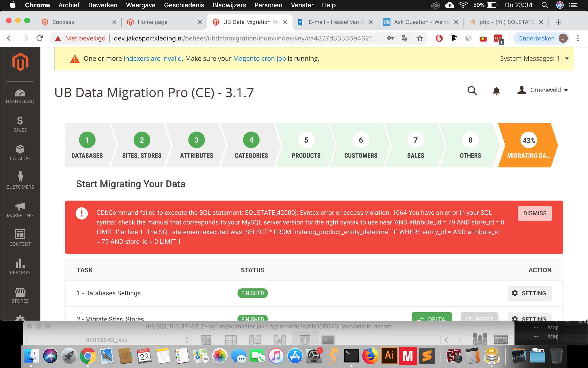Click the saved password key icon
The image size is (588, 368).
tap(390, 38)
